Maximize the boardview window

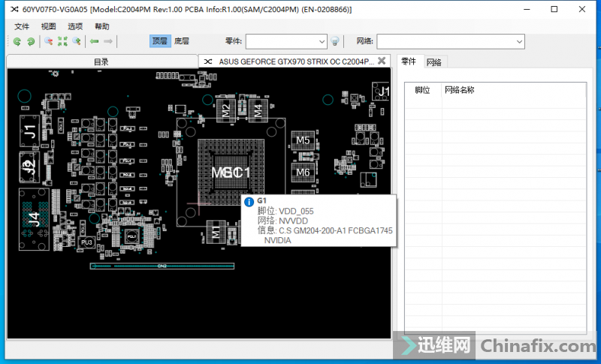(x=554, y=9)
